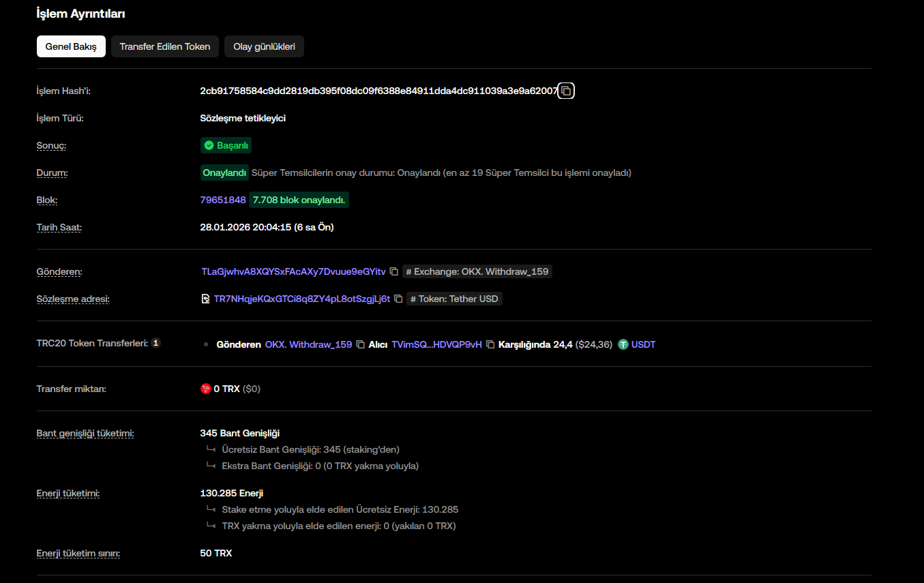Viewport: 924px width, 583px height.
Task: Click the 'Tarih Saat:' label
Action: click(59, 227)
